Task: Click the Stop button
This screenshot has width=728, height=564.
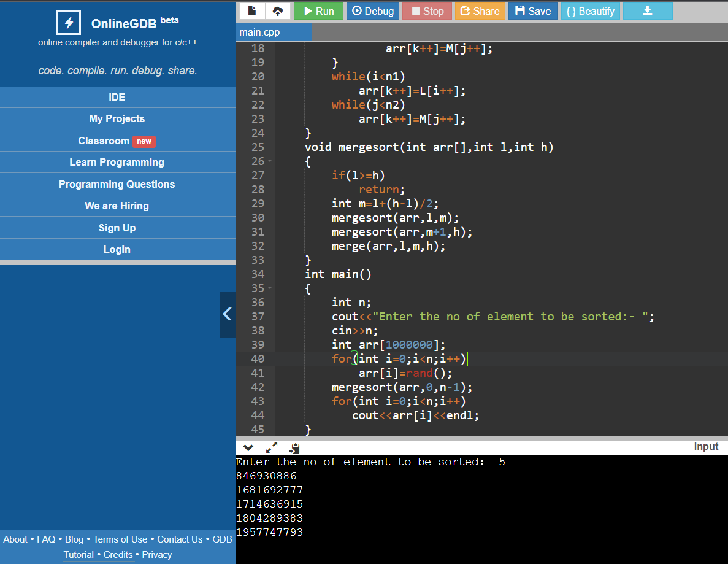Action: click(427, 11)
